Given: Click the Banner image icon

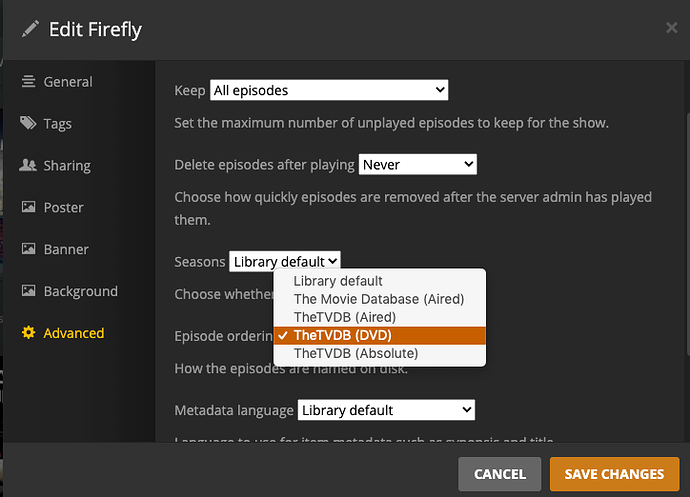Looking at the screenshot, I should coord(29,249).
